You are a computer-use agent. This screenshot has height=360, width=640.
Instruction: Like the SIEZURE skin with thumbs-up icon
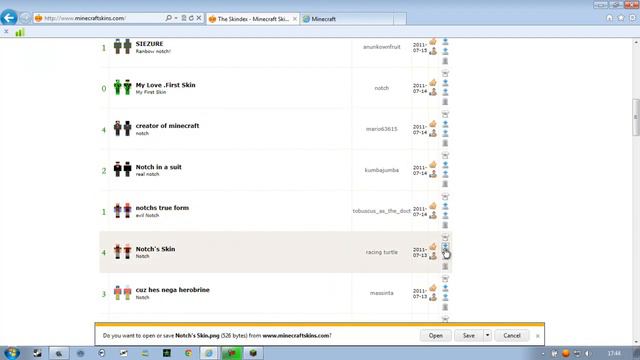[x=433, y=42]
